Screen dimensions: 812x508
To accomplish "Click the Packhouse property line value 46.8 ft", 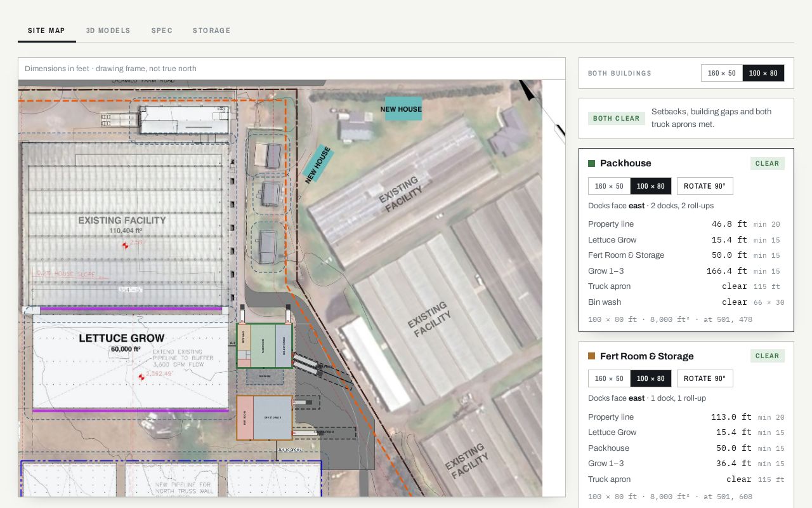I will tap(729, 224).
